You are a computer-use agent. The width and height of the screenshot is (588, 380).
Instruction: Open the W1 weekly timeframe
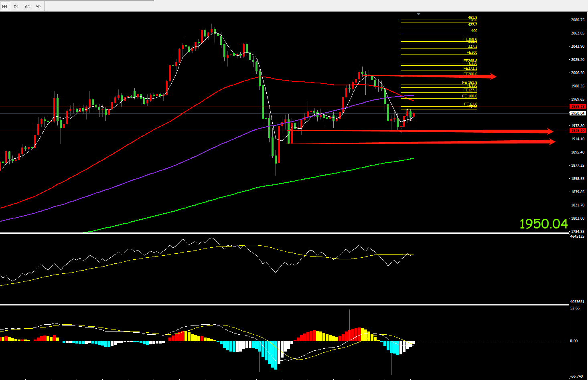tap(28, 6)
